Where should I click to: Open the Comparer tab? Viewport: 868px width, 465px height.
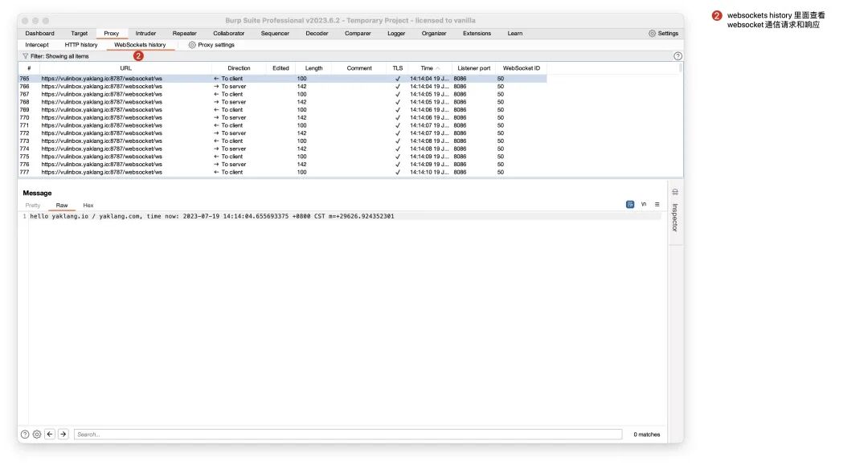point(358,33)
